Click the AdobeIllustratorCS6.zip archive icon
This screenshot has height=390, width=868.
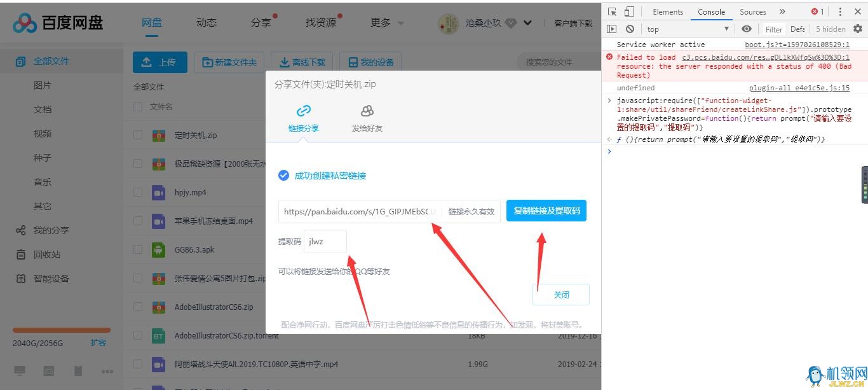coord(158,307)
